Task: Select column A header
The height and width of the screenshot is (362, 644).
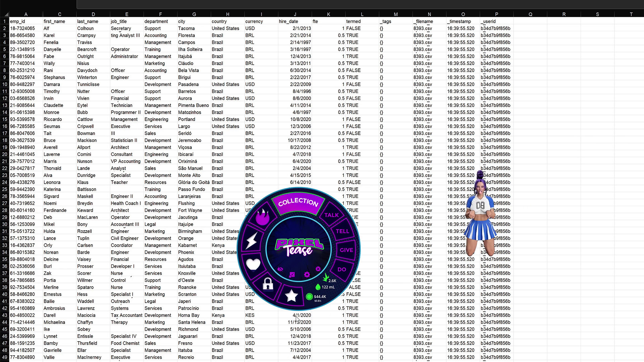Action: pyautogui.click(x=26, y=14)
